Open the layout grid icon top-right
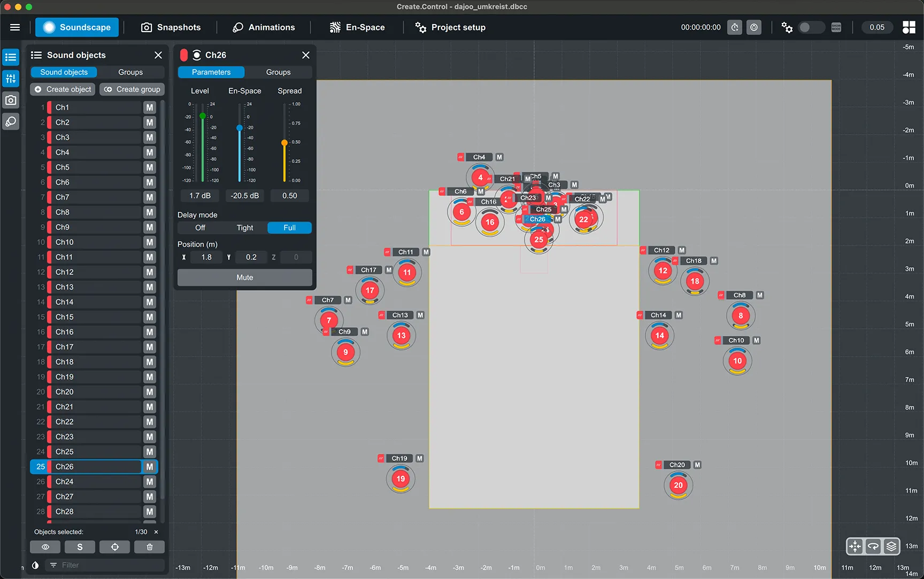 pos(909,27)
